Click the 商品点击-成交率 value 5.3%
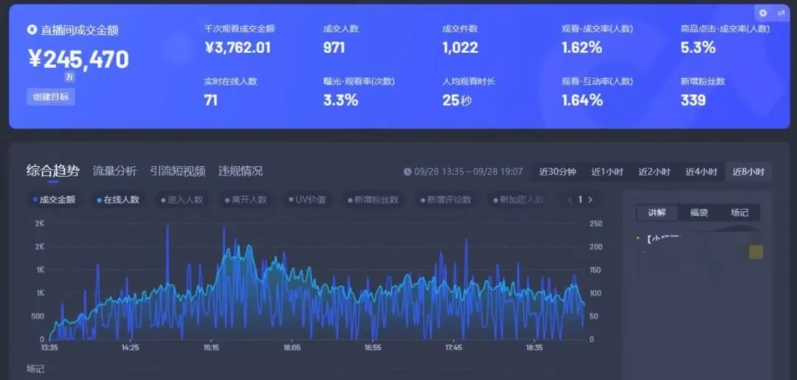797x380 pixels. point(698,48)
